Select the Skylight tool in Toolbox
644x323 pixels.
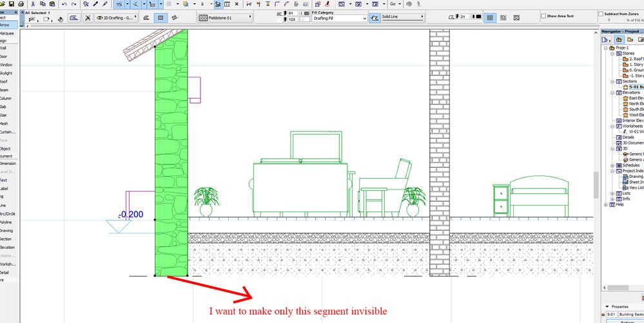pyautogui.click(x=9, y=73)
